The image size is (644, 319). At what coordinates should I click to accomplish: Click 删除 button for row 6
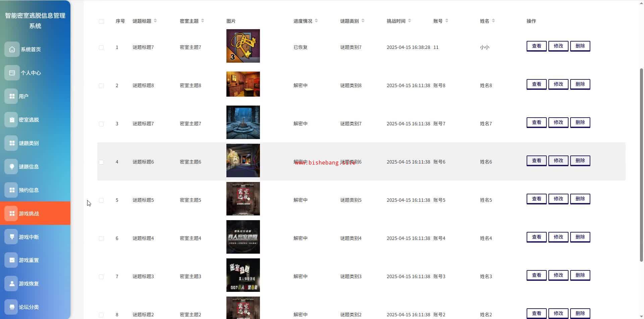pyautogui.click(x=580, y=237)
